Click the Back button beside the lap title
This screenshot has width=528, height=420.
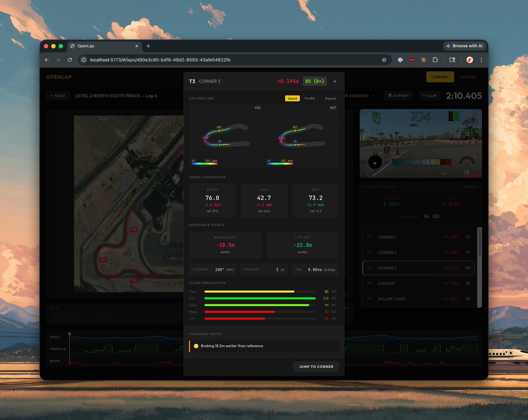pos(58,95)
